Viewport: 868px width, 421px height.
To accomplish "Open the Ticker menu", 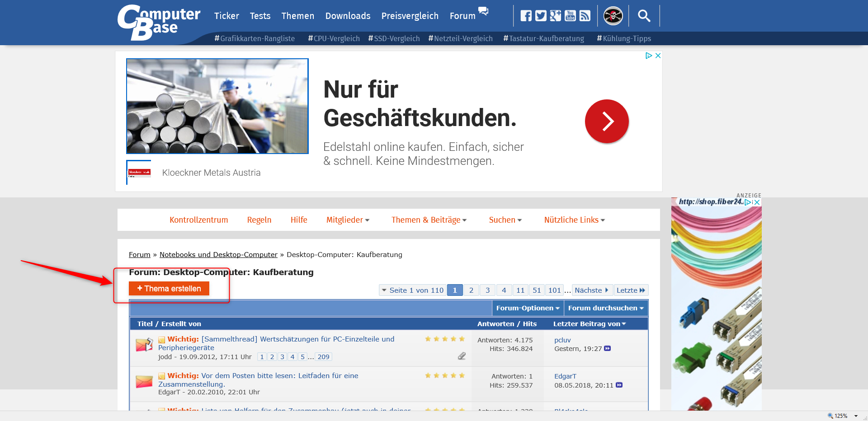I will pyautogui.click(x=226, y=16).
